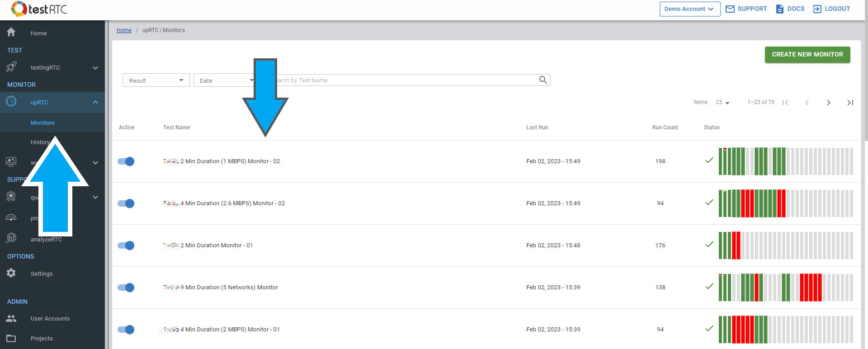Collapse the upRTC menu chevron
The height and width of the screenshot is (349, 868).
click(x=95, y=102)
